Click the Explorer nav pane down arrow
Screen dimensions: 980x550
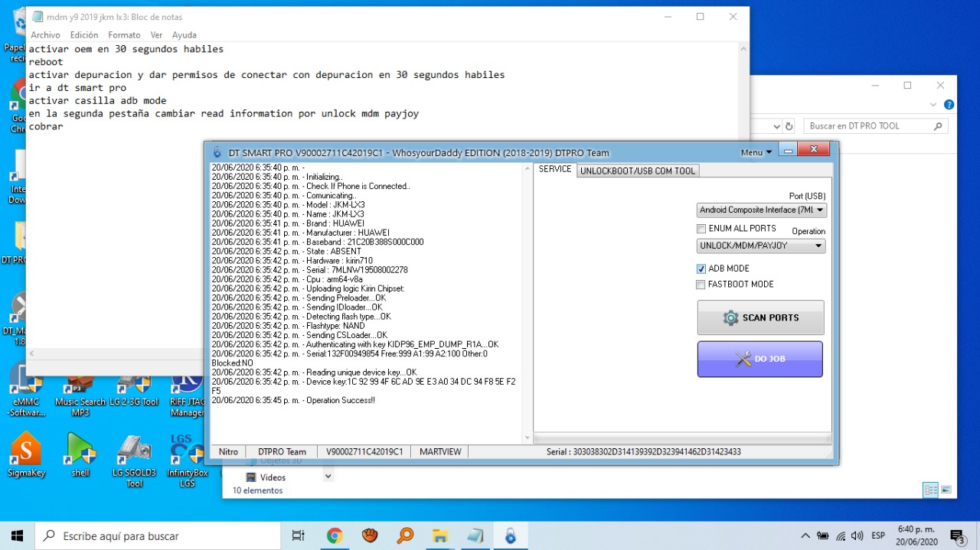point(328,476)
